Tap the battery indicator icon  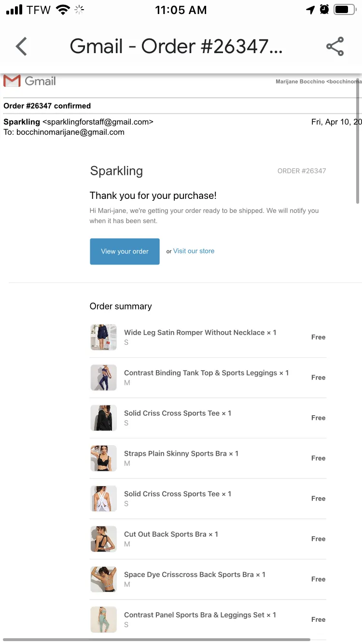(x=345, y=10)
